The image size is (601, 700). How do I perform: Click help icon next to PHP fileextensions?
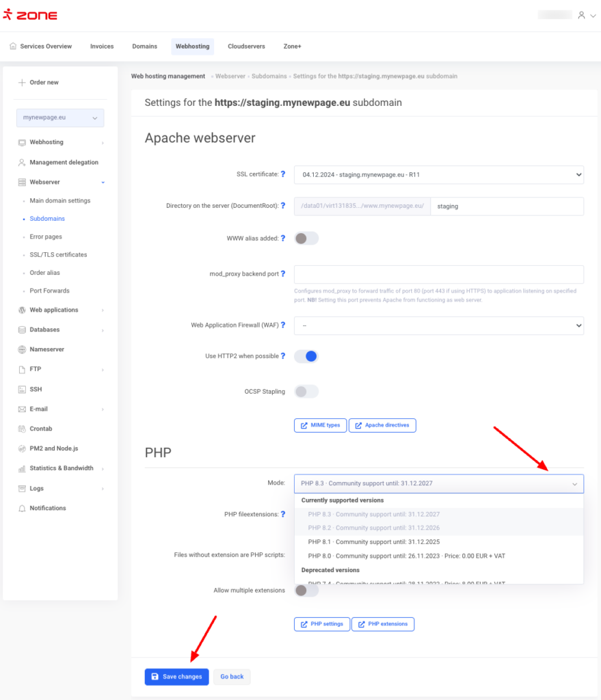(x=283, y=514)
